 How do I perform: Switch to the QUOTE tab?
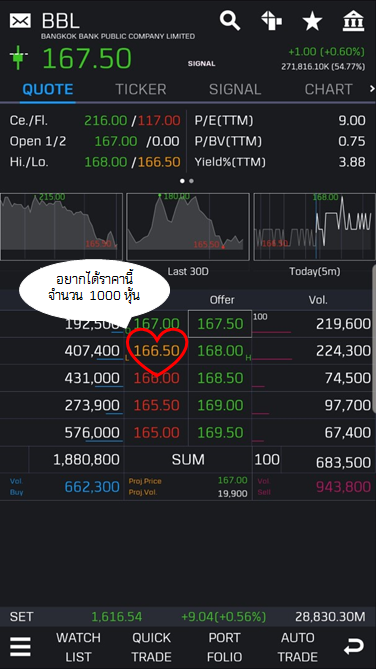tap(48, 89)
